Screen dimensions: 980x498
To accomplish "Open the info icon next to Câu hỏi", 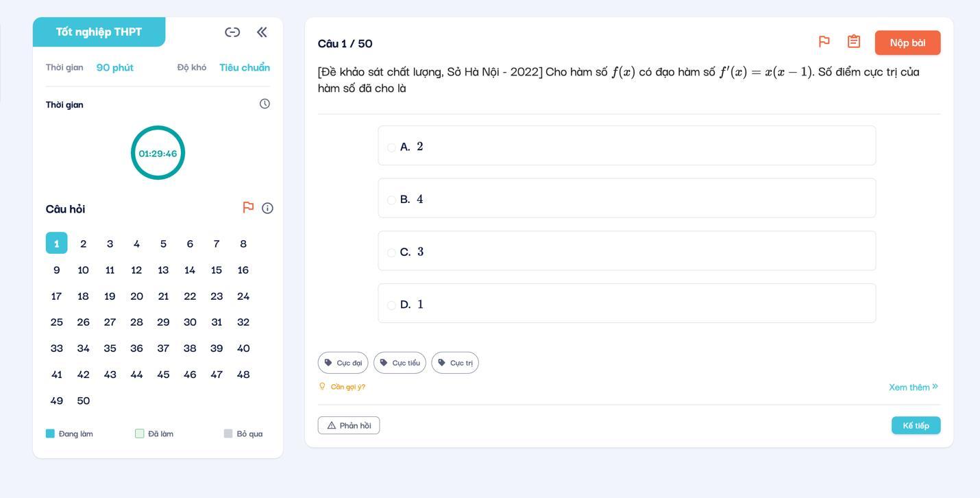I will tap(267, 208).
